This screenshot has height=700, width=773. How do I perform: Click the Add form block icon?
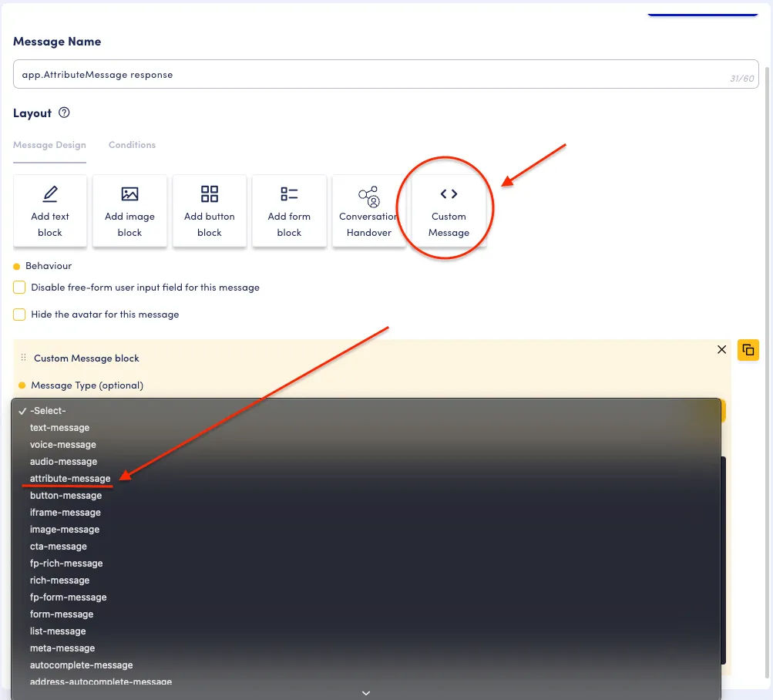(x=289, y=194)
